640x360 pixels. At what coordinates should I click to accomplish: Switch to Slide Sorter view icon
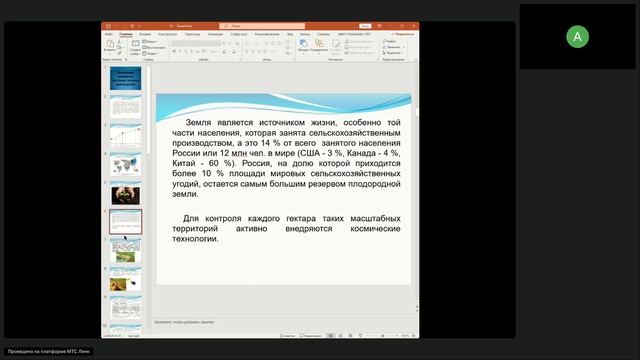point(340,336)
